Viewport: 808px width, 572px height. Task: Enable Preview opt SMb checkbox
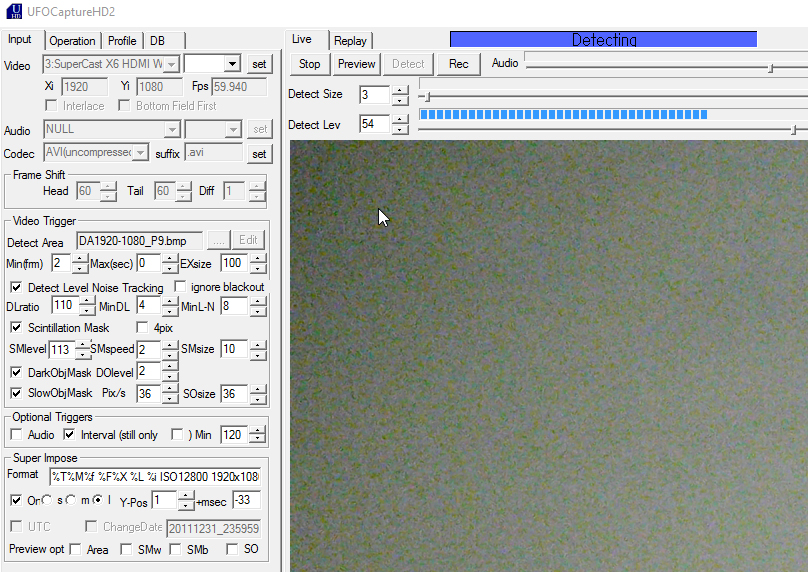click(x=175, y=549)
